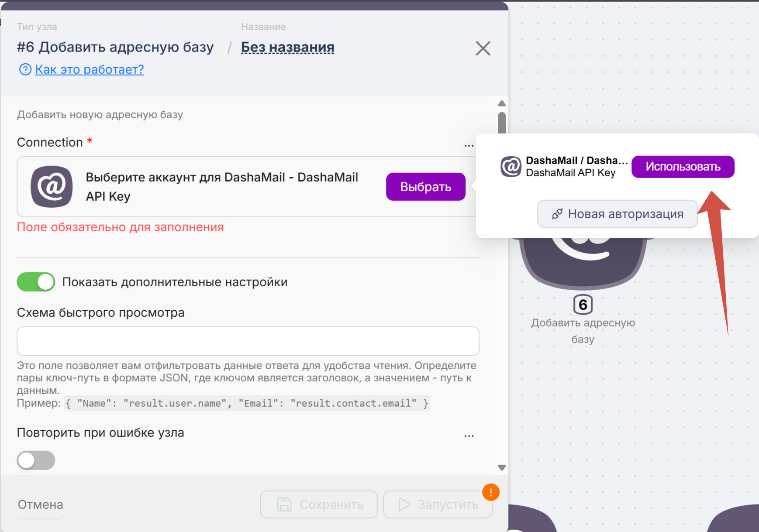Click the DashaMail @ icon in Connection field
Viewport: 759px width, 532px height.
click(52, 186)
